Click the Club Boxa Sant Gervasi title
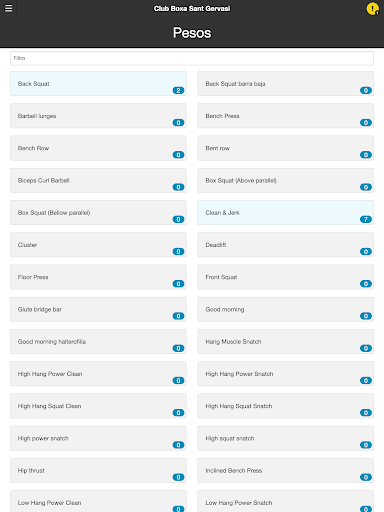 point(192,8)
